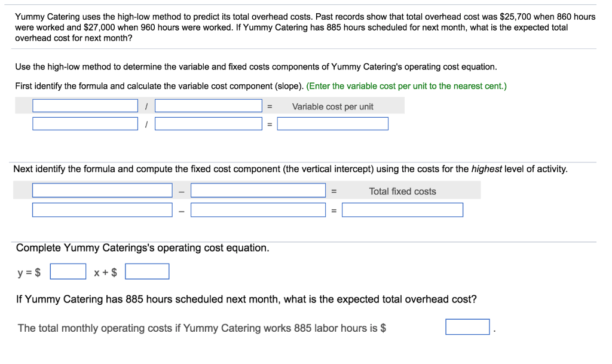Click the variable cost per unit answer box
Screen dimensions: 612x364
pos(332,124)
